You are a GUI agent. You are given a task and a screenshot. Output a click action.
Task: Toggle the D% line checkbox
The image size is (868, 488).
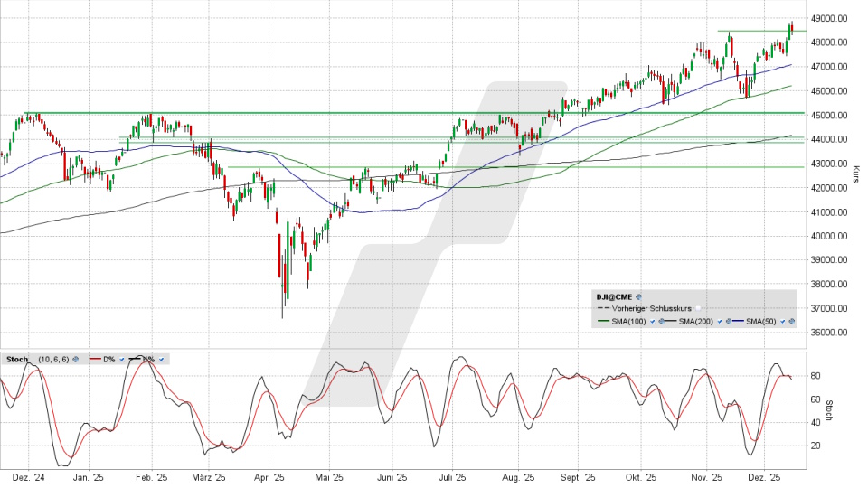coord(122,360)
